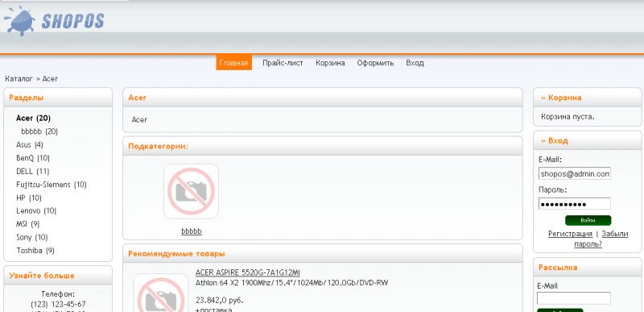Click the Корзина пуста. text

coord(568,117)
